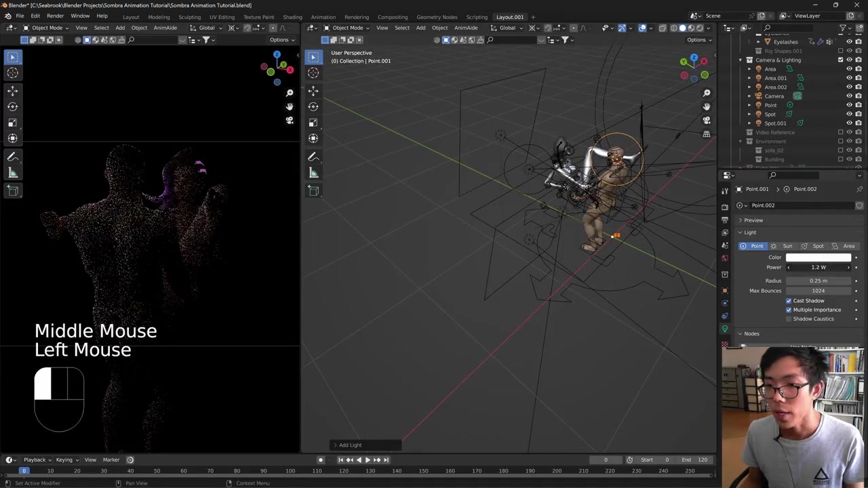The height and width of the screenshot is (488, 868).
Task: Click the Power value field
Action: [x=818, y=268]
